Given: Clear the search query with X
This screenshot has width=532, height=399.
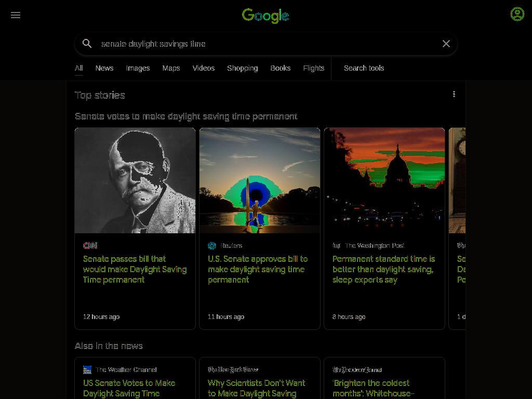Looking at the screenshot, I should (x=446, y=44).
